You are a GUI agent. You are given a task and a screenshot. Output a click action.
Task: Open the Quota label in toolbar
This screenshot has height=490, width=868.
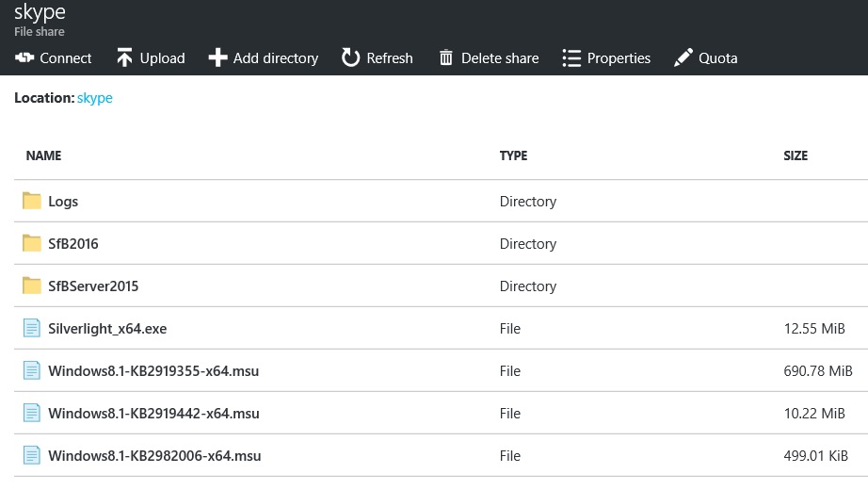[718, 57]
